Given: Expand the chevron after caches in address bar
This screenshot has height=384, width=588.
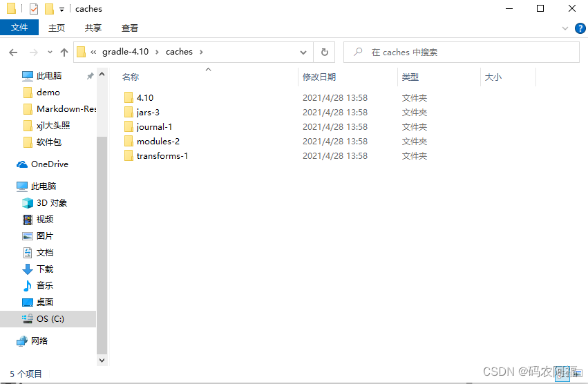Looking at the screenshot, I should coord(201,52).
